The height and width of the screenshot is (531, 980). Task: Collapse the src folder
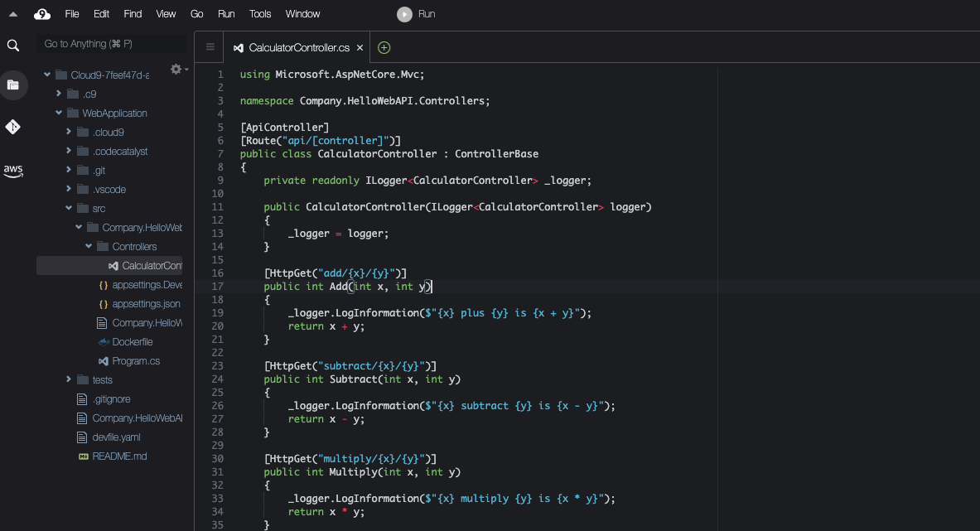[68, 208]
